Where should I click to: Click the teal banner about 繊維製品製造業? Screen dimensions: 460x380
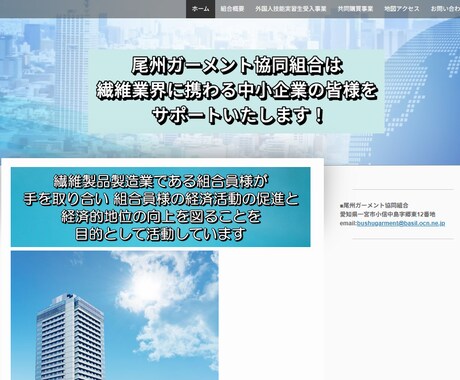coord(161,207)
